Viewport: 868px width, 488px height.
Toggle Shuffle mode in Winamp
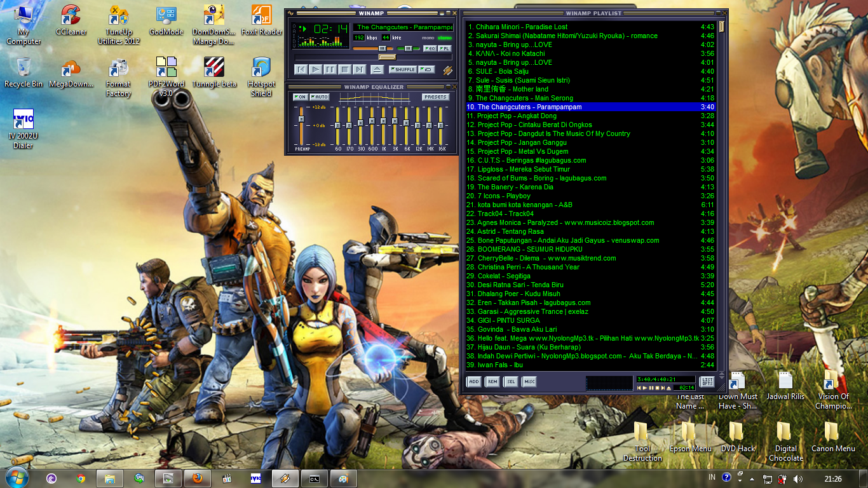point(403,69)
